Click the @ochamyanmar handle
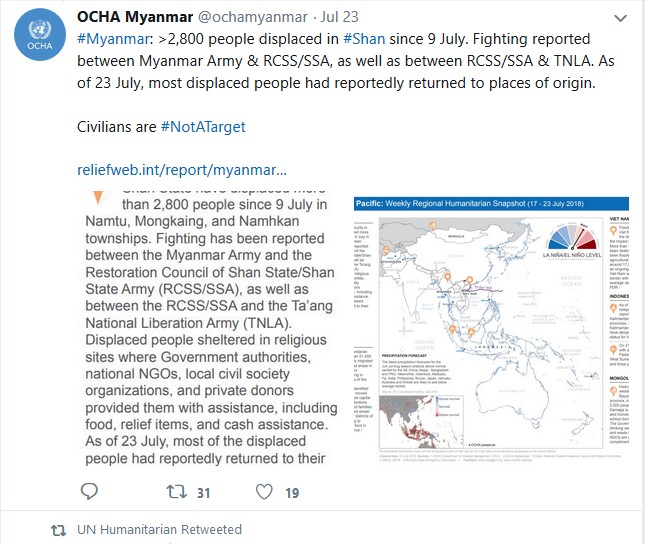This screenshot has height=544, width=645. (249, 19)
